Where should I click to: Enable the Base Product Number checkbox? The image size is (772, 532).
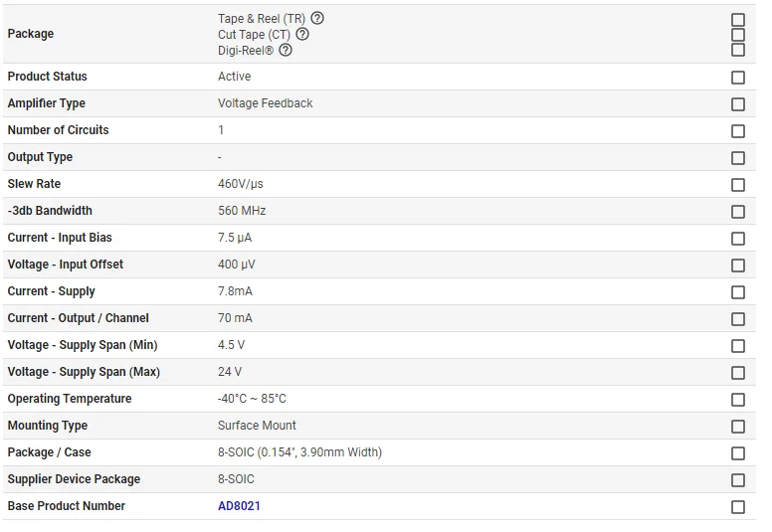pyautogui.click(x=738, y=507)
